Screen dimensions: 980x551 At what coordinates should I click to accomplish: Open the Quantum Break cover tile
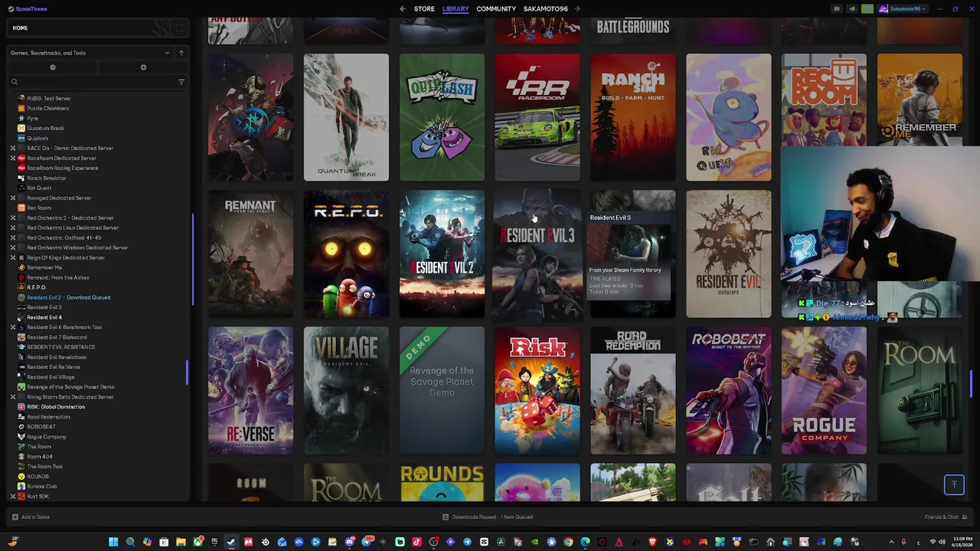pos(346,117)
